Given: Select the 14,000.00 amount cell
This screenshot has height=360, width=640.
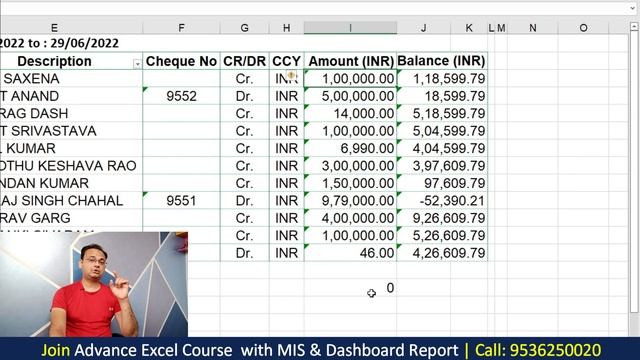Looking at the screenshot, I should click(x=350, y=113).
